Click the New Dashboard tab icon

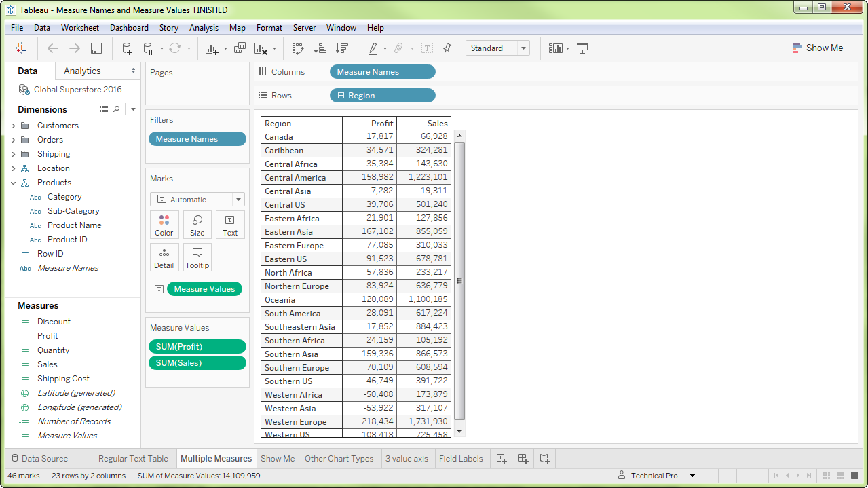[x=523, y=459]
